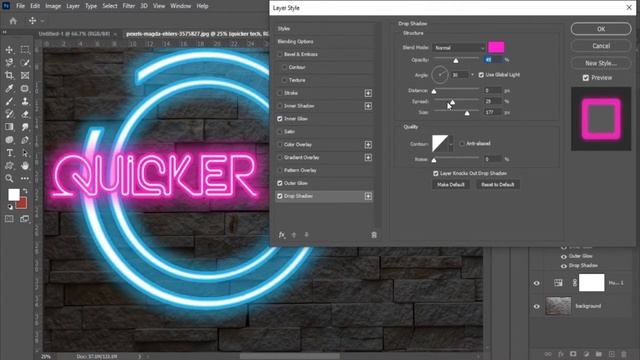Select the Frame tool

[x=25, y=76]
